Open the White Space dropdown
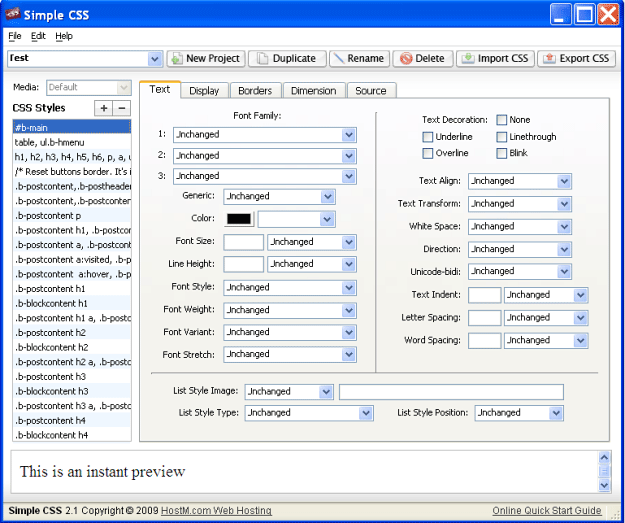Screen dimensions: 625x523 [564, 227]
